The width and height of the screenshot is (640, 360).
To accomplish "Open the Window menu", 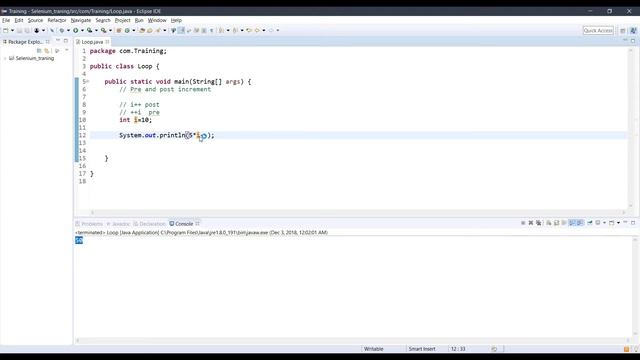I will pyautogui.click(x=157, y=20).
